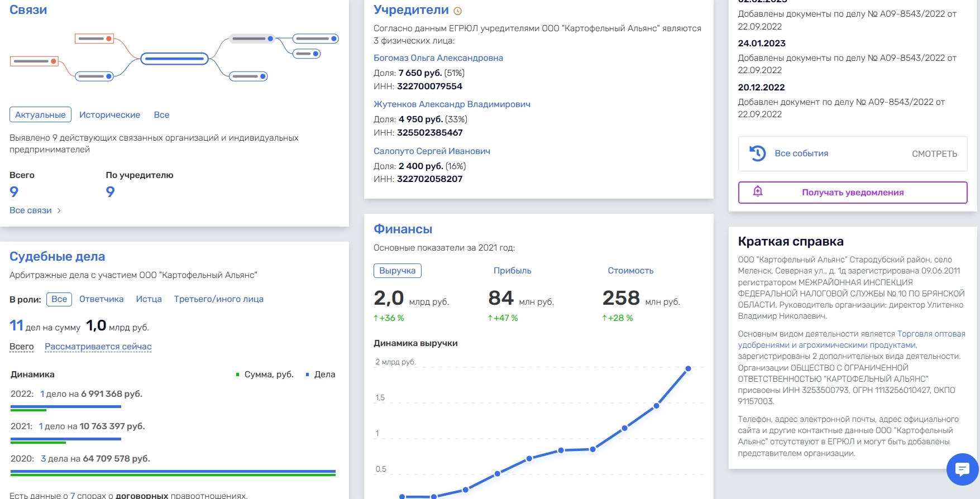Open founder Богомаз Ольга Александровна

tap(438, 57)
